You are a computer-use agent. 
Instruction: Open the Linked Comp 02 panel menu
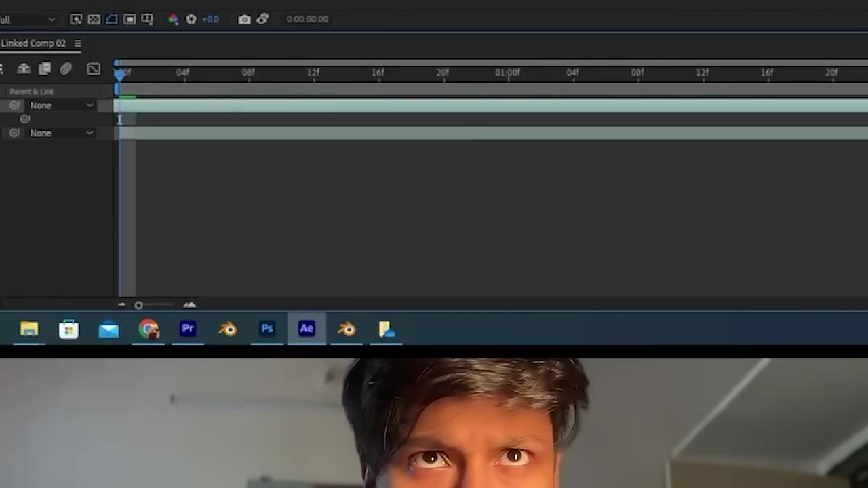77,43
